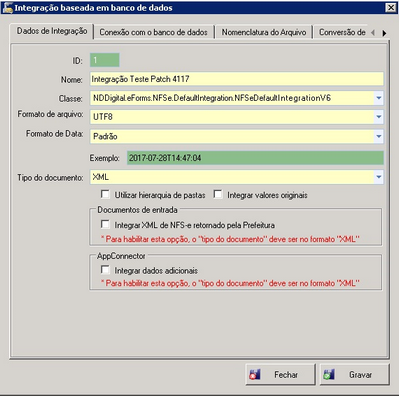Click the Exemplo date field
Screen dimensions: 399x396
pyautogui.click(x=255, y=158)
